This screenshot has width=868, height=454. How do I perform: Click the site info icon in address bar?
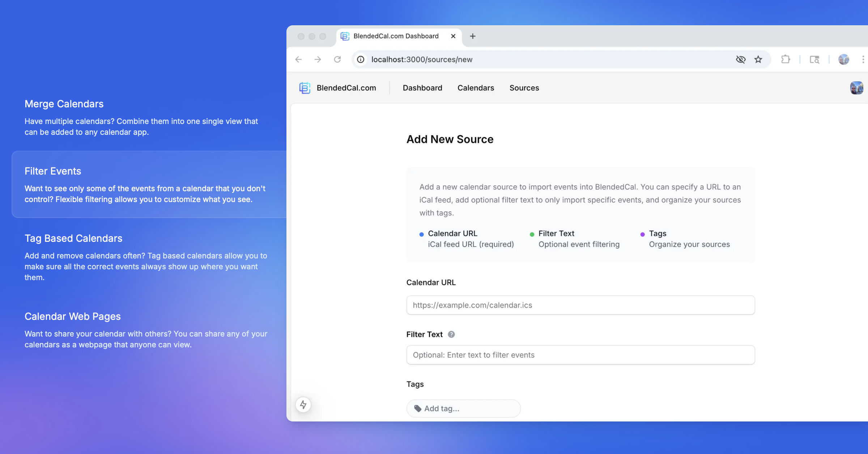click(x=360, y=59)
